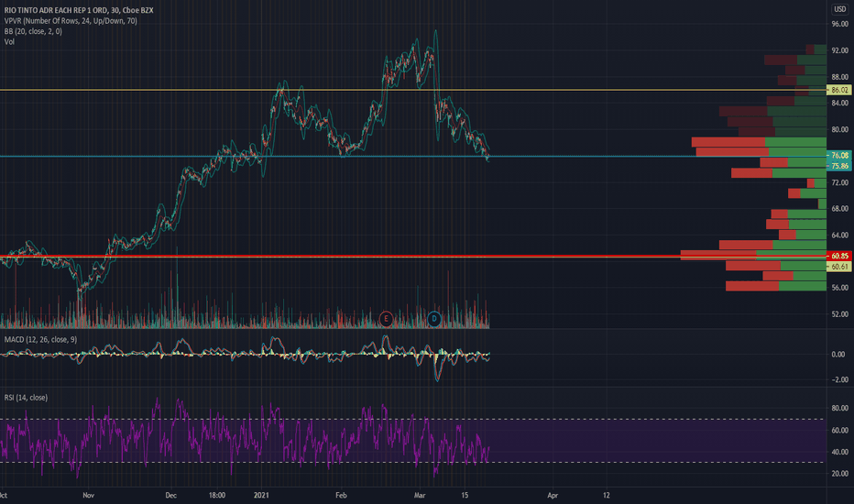Click the Feb label on time axis
The height and width of the screenshot is (504, 854).
341,495
